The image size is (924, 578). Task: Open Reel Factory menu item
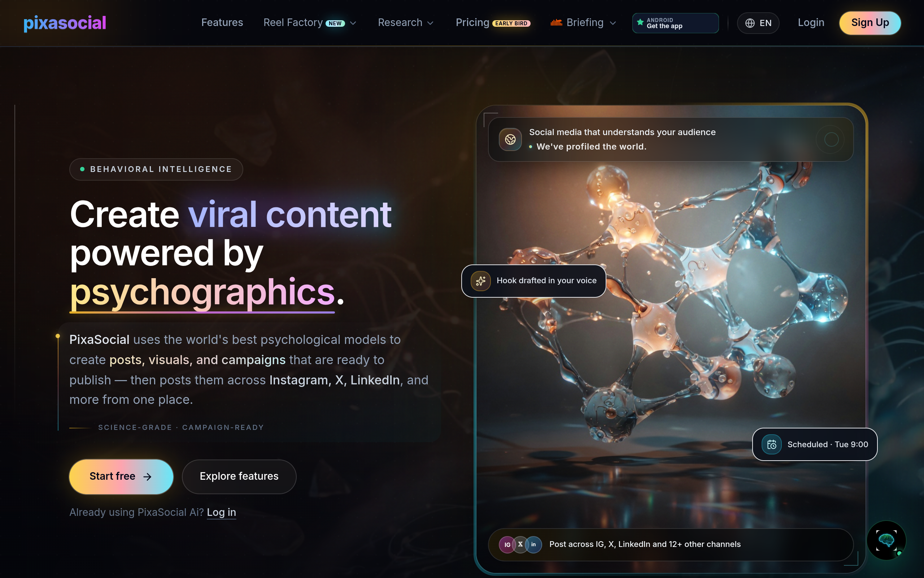coord(293,22)
